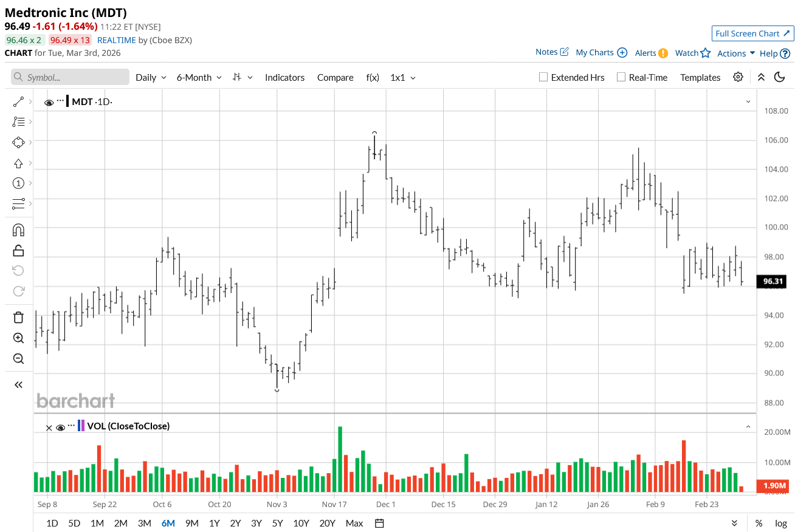Screen dimensions: 795x532
Task: Select the Fibonacci list tool icon
Action: tap(18, 122)
